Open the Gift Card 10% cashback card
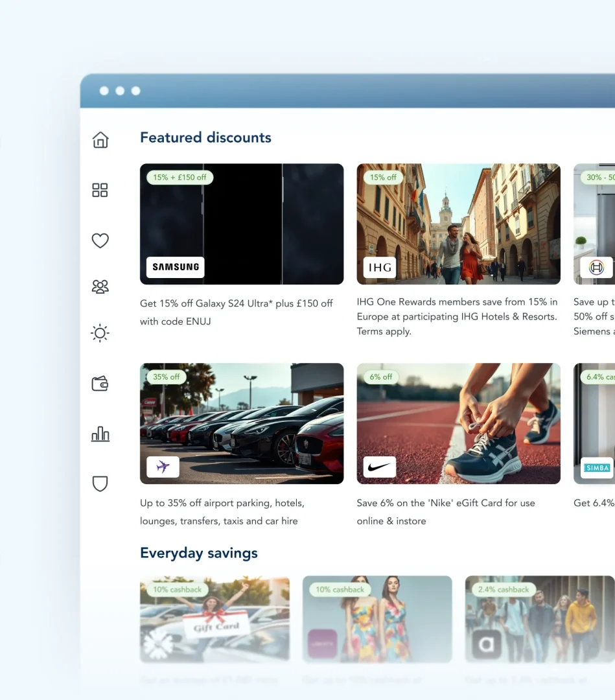This screenshot has height=700, width=615. [x=215, y=619]
